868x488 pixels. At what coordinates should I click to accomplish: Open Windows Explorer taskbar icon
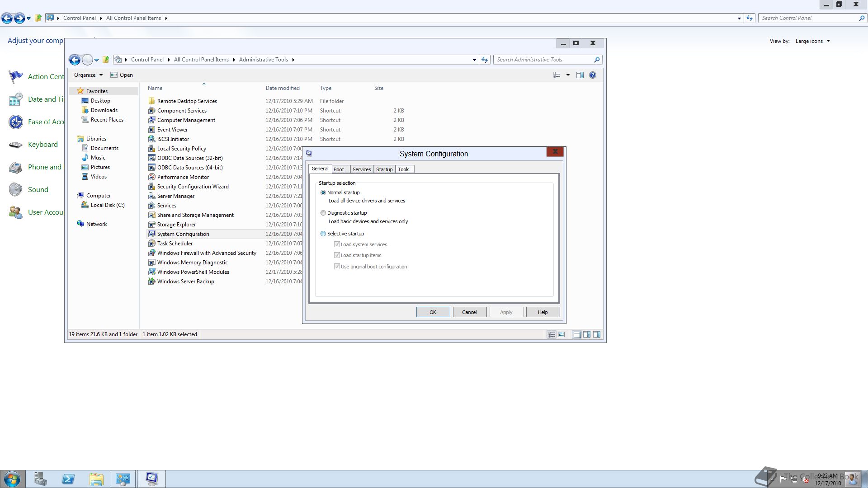pyautogui.click(x=96, y=479)
